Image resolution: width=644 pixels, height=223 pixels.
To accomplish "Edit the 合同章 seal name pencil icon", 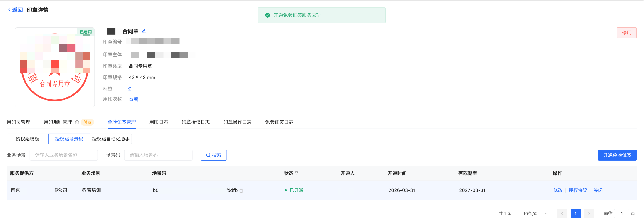I will click(144, 31).
